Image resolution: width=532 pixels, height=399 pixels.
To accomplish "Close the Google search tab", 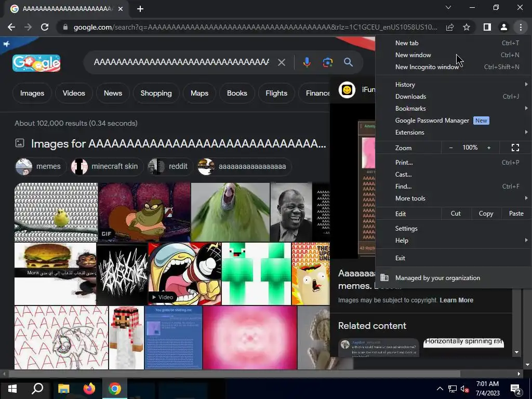I will click(121, 9).
